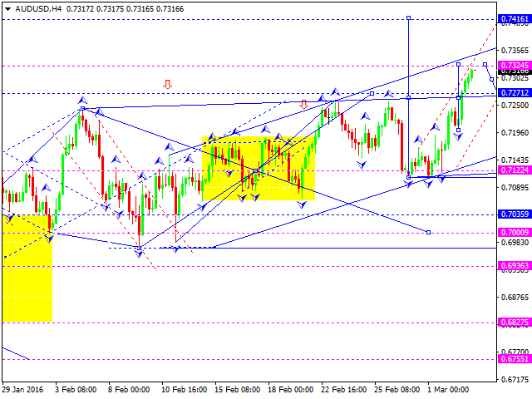Click the trendline end handle near 0.70009

pyautogui.click(x=429, y=233)
